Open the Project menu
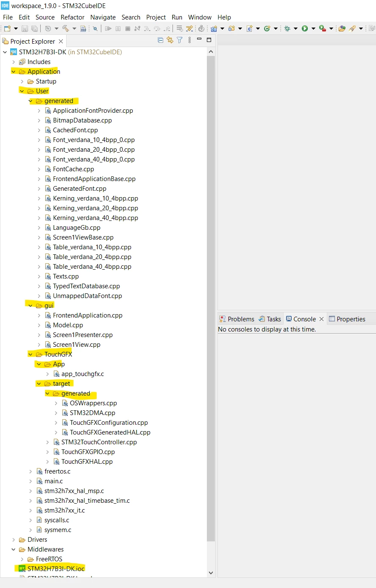Screen dimensions: 376x588 [156, 17]
